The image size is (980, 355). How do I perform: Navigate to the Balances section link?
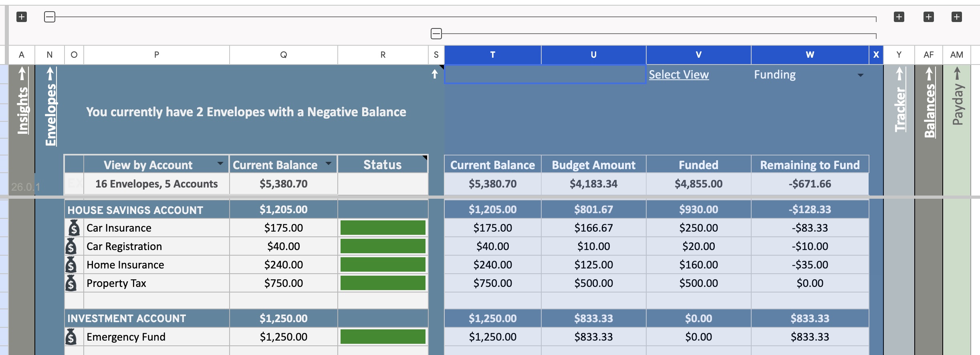click(929, 103)
